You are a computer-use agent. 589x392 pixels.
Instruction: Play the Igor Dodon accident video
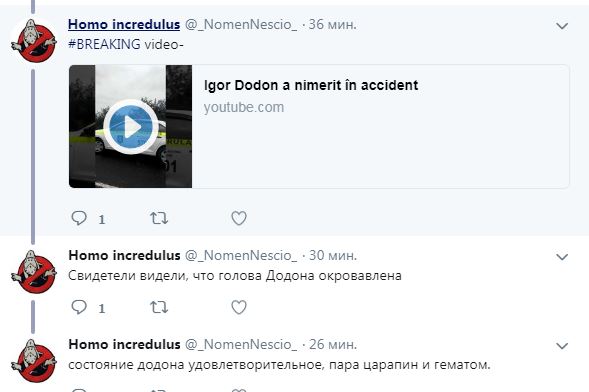pos(130,127)
